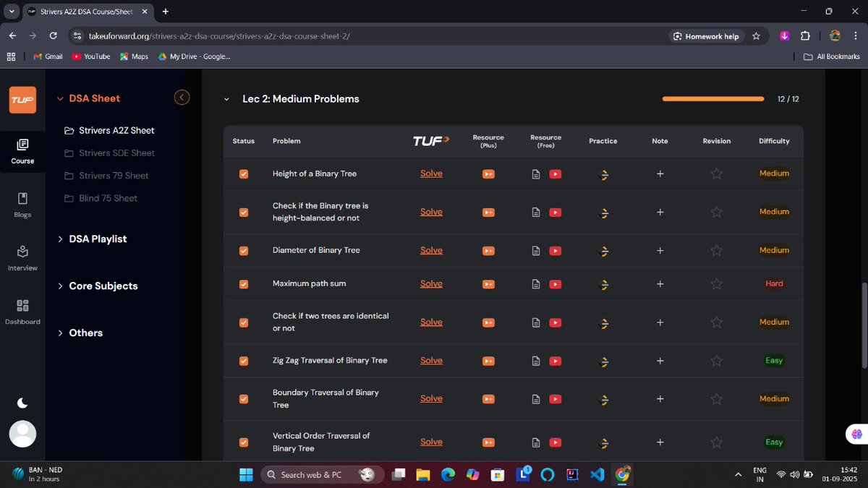
Task: Uncheck the height-balanced Binary tree status checkbox
Action: pos(244,213)
